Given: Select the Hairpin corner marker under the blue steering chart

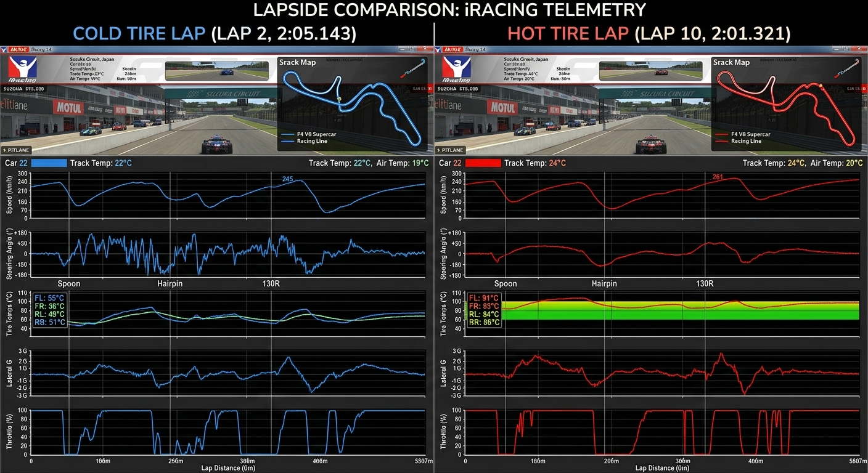Looking at the screenshot, I should tap(170, 284).
